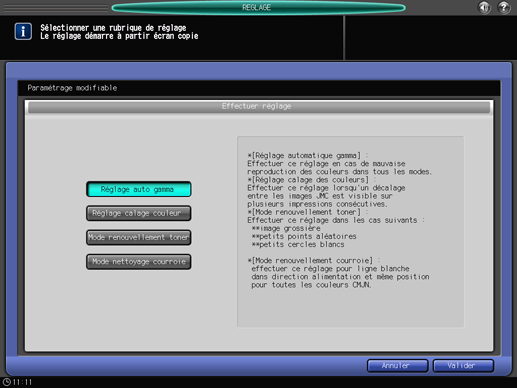The width and height of the screenshot is (517, 388).
Task: Click the '*[Réglage calage des couleurs]' line
Action: [x=311, y=180]
